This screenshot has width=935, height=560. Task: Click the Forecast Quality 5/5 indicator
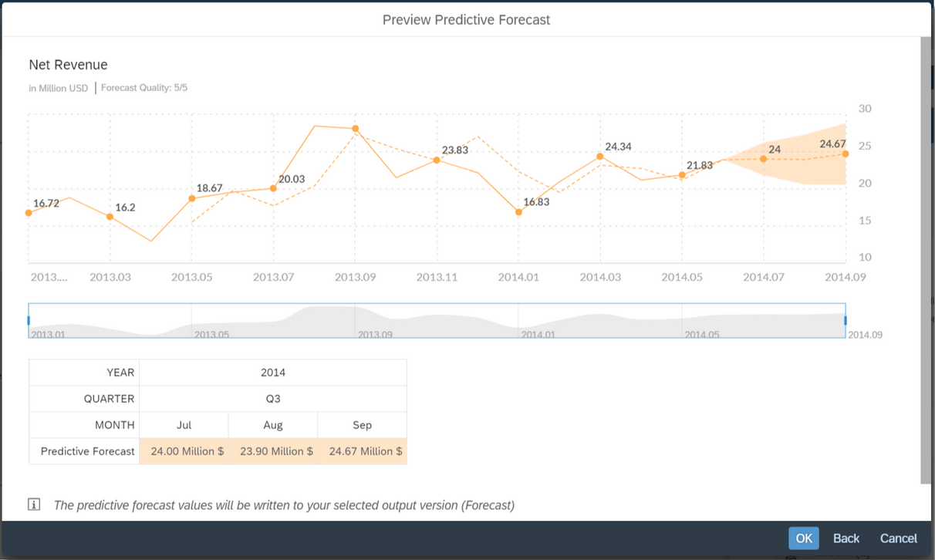click(x=146, y=87)
